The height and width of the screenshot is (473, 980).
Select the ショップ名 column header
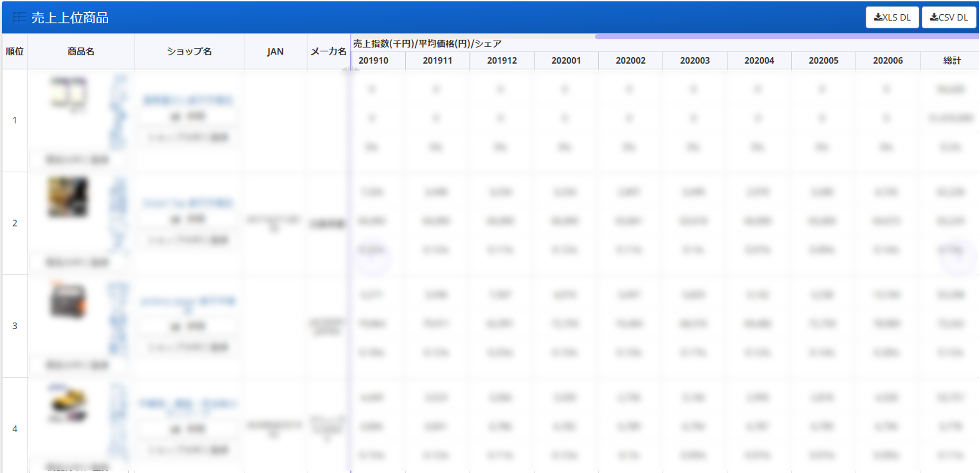(x=189, y=51)
